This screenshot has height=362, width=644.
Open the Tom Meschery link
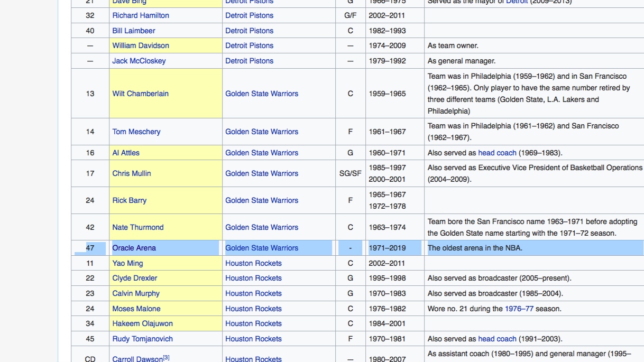tap(136, 132)
